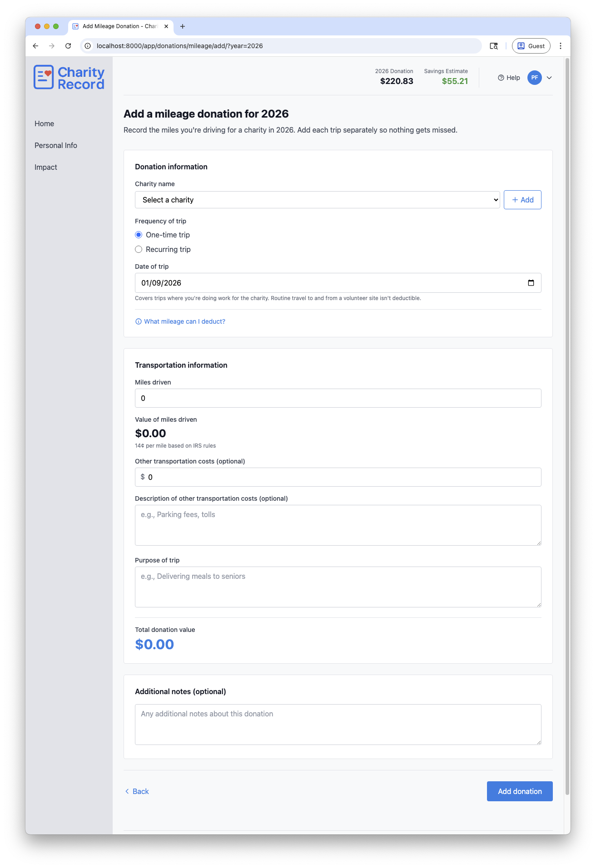The image size is (596, 868).
Task: Focus the Miles driven field
Action: click(x=338, y=398)
